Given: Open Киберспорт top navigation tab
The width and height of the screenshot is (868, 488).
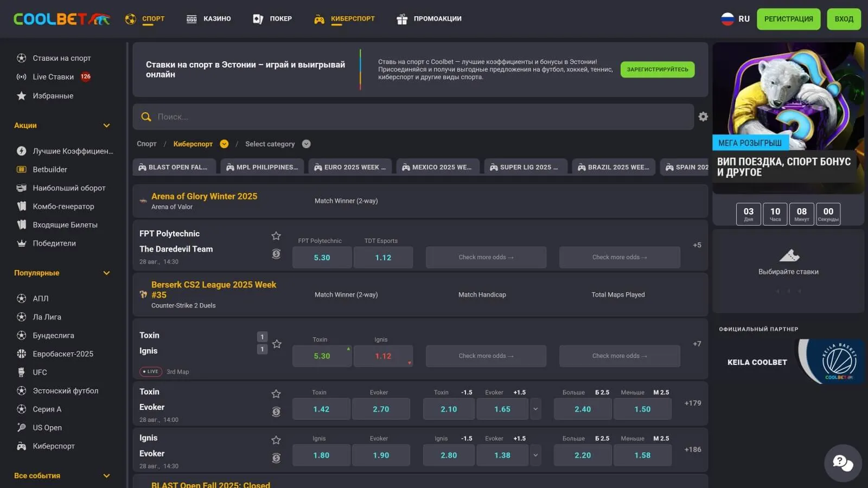Looking at the screenshot, I should [x=344, y=18].
